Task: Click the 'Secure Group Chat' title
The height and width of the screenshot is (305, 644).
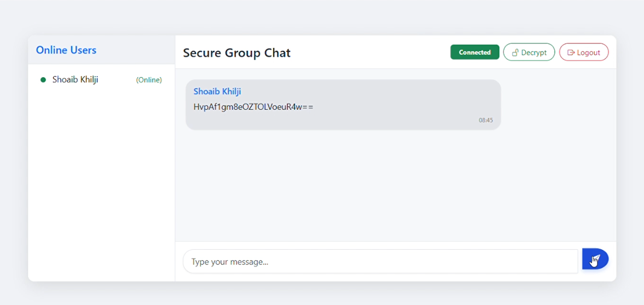Action: (236, 52)
